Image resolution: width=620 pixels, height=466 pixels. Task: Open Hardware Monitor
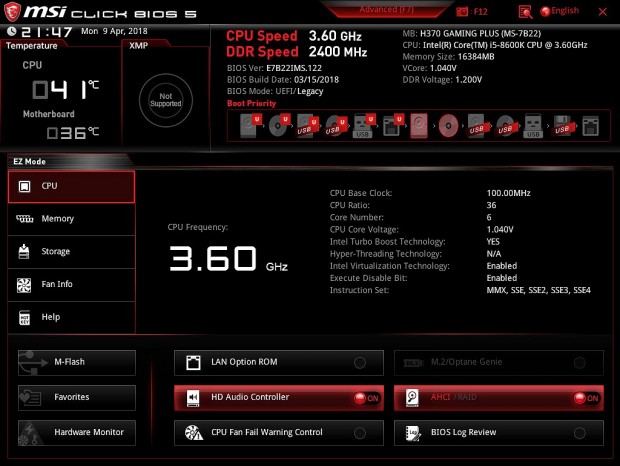click(x=77, y=433)
